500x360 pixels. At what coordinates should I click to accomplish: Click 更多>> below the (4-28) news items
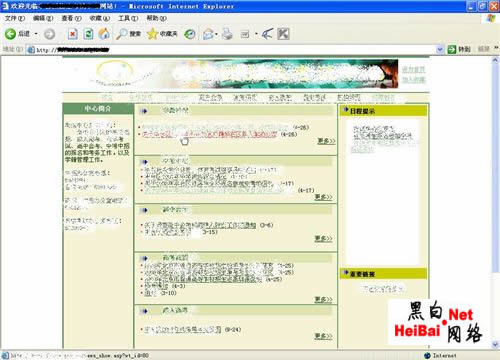(x=326, y=141)
